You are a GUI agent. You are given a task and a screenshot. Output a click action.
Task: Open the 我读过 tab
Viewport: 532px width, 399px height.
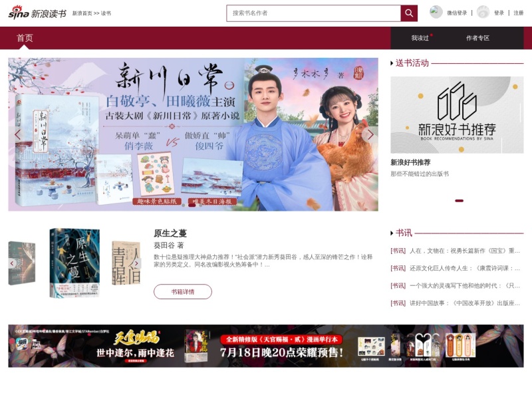(420, 38)
